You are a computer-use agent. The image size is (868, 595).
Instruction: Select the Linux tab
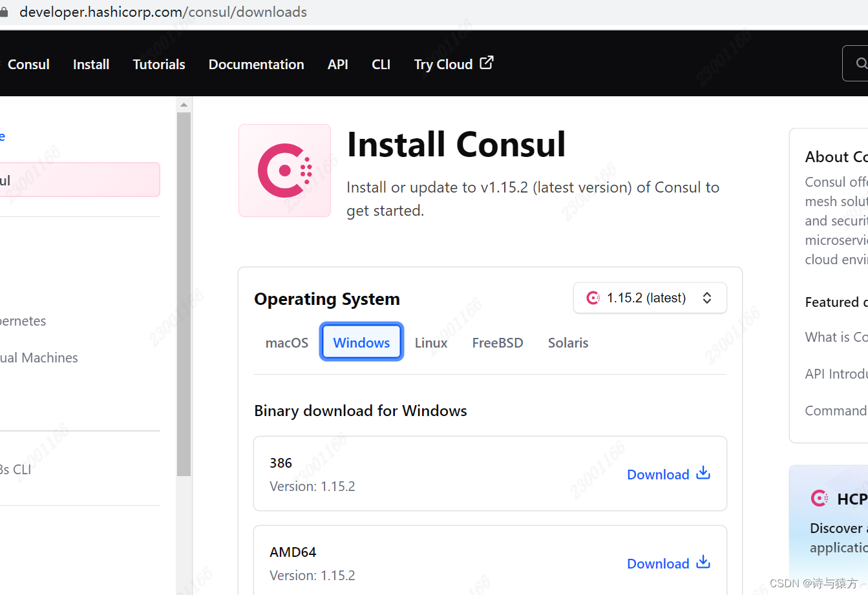431,343
